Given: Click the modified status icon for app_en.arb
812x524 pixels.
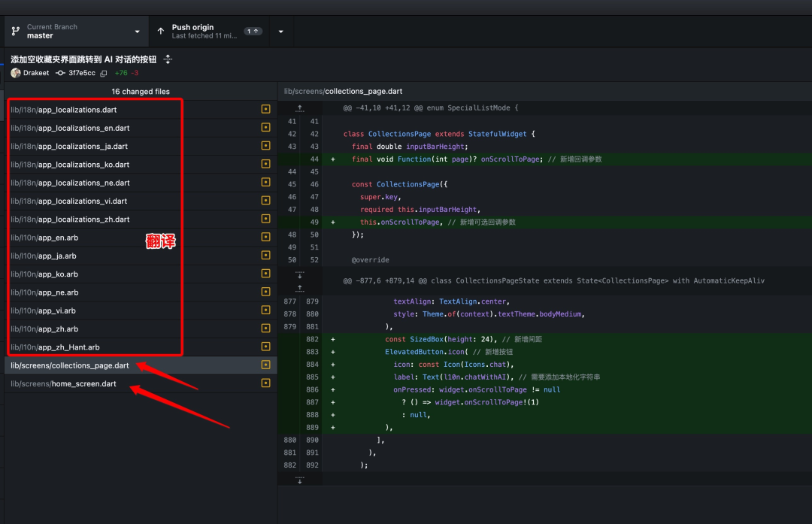Looking at the screenshot, I should tap(265, 237).
